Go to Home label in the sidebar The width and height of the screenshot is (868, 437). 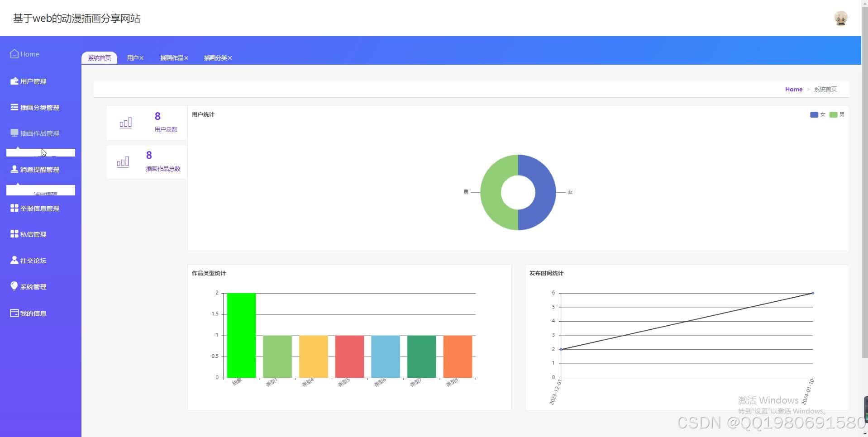(x=30, y=54)
